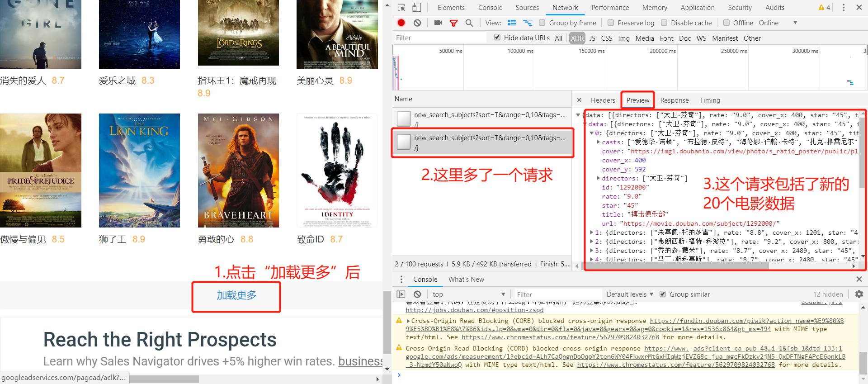
Task: Open the warnings count indicator
Action: (824, 7)
